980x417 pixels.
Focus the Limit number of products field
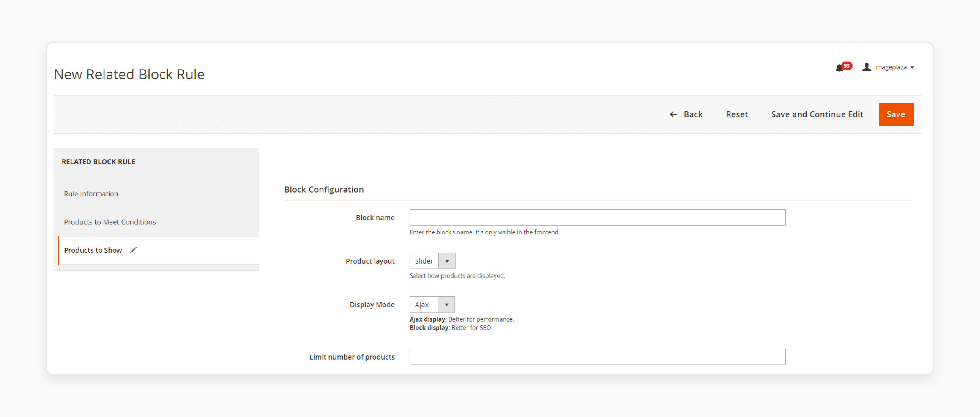597,357
